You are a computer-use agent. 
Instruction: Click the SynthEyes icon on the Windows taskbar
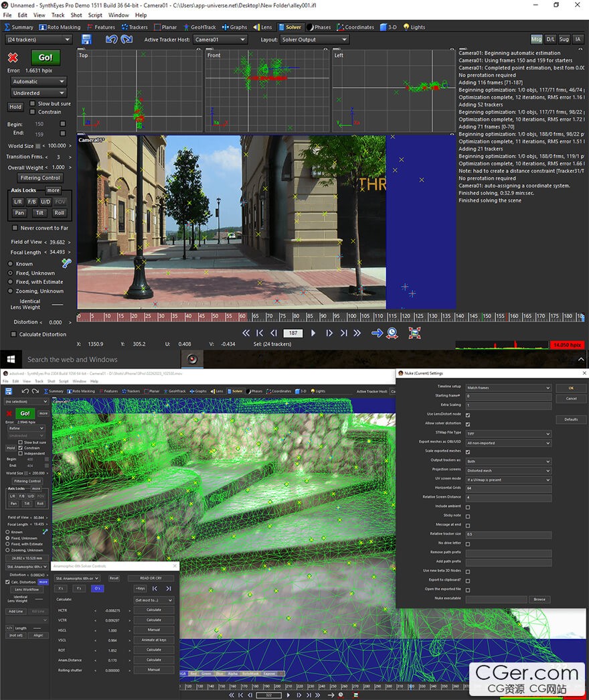192,359
